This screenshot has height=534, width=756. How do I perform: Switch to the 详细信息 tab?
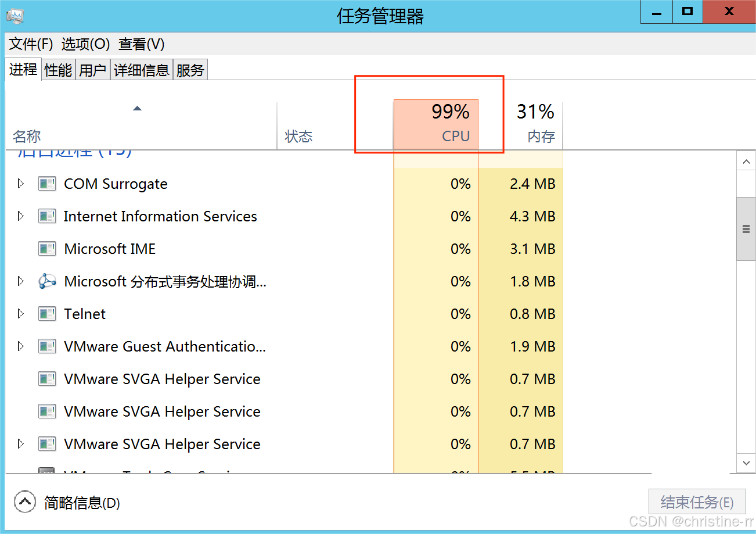142,70
